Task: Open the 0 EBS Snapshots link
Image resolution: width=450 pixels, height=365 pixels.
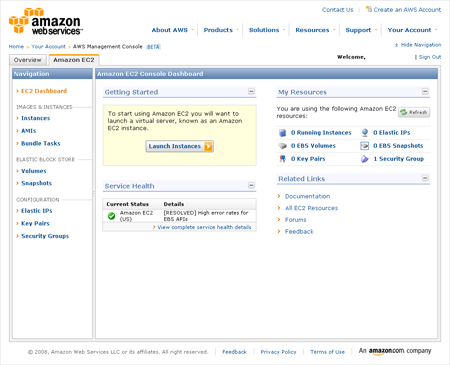Action: tap(398, 146)
